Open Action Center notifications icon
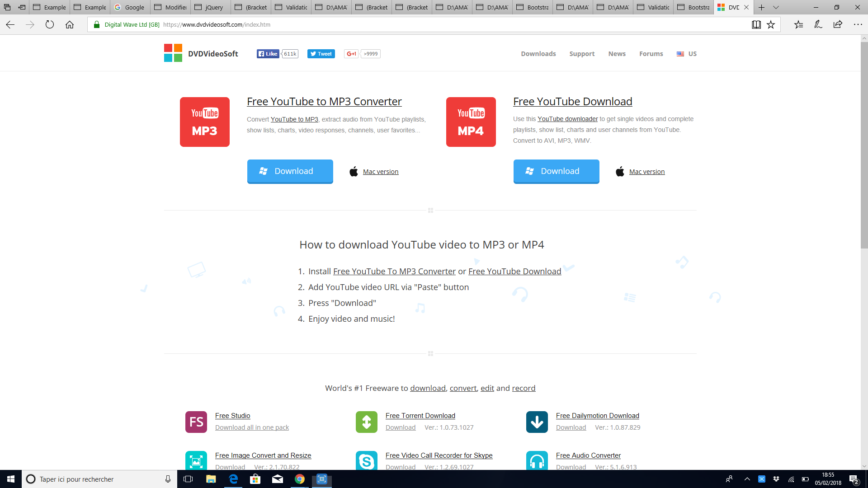 tap(854, 479)
